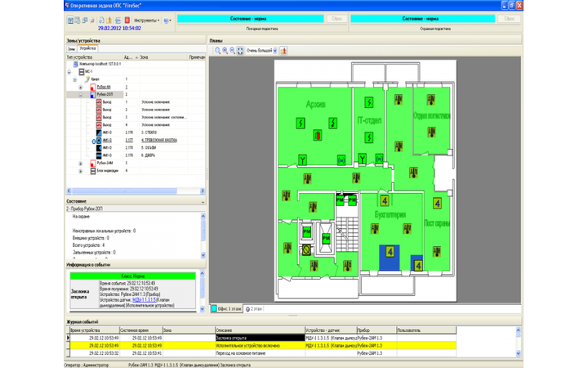
Task: Click the Описание column header in event log
Action: point(224,330)
